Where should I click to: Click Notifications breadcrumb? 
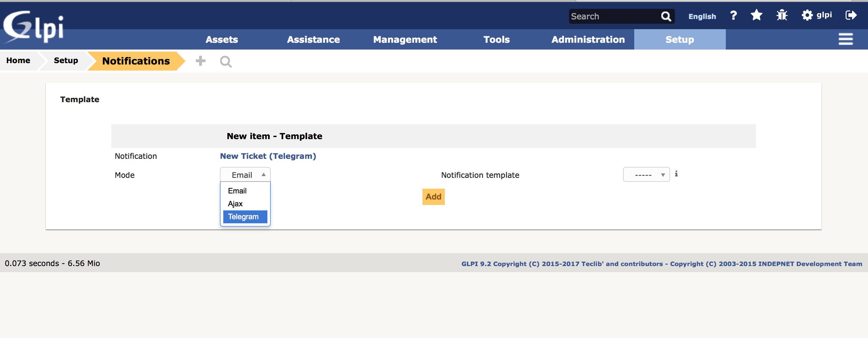pos(136,61)
